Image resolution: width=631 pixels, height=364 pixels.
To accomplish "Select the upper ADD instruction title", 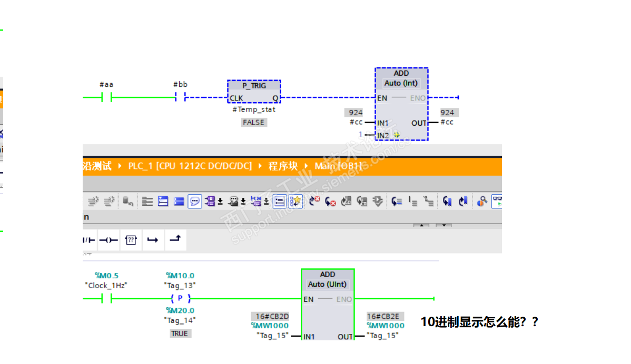I will coord(401,73).
